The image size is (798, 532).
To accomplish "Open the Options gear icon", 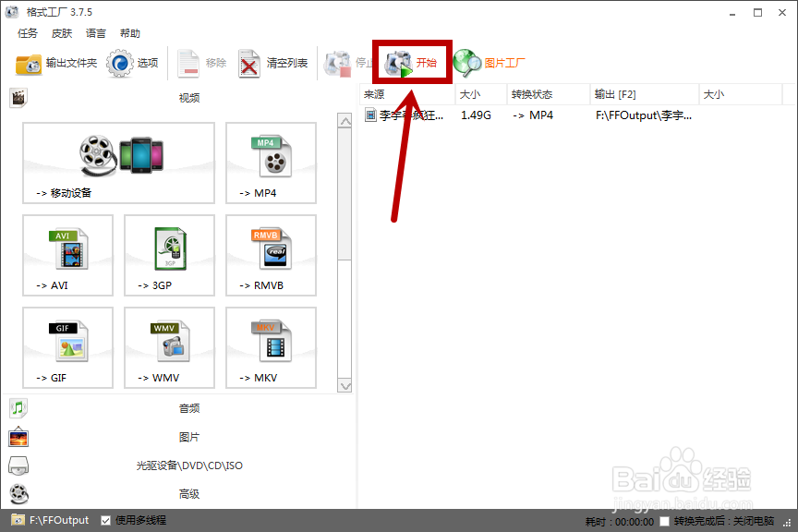I will 119,63.
